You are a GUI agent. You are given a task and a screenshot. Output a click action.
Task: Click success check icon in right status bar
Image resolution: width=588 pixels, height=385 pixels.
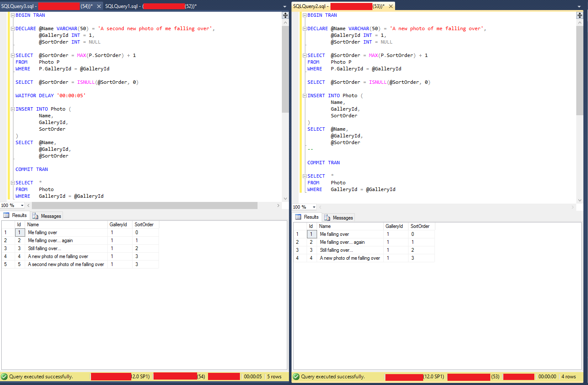click(296, 377)
